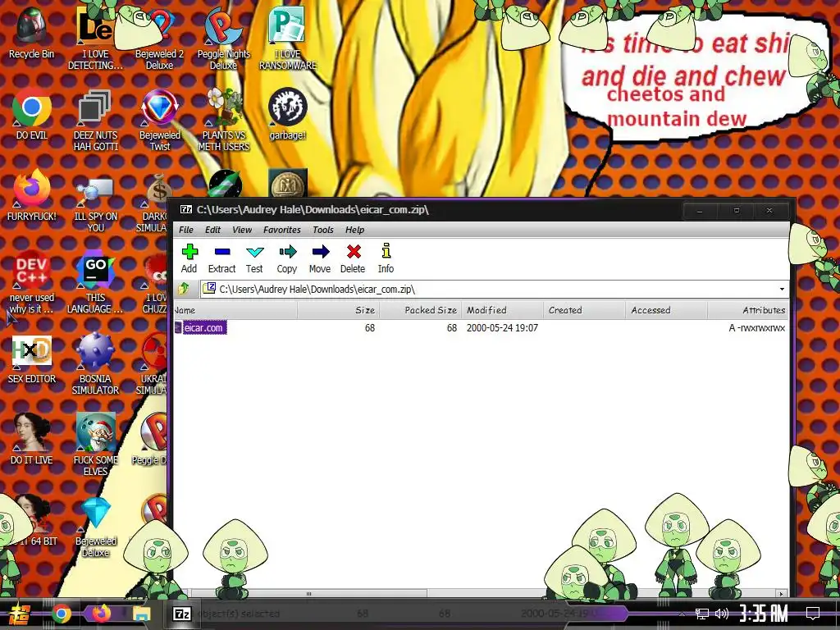Select the ILL SPY ON YOU icon
The width and height of the screenshot is (840, 630).
[x=95, y=204]
